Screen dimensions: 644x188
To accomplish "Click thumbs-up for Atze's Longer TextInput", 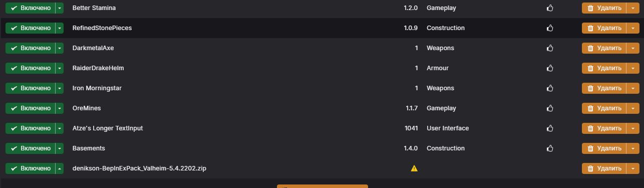I will tap(550, 128).
